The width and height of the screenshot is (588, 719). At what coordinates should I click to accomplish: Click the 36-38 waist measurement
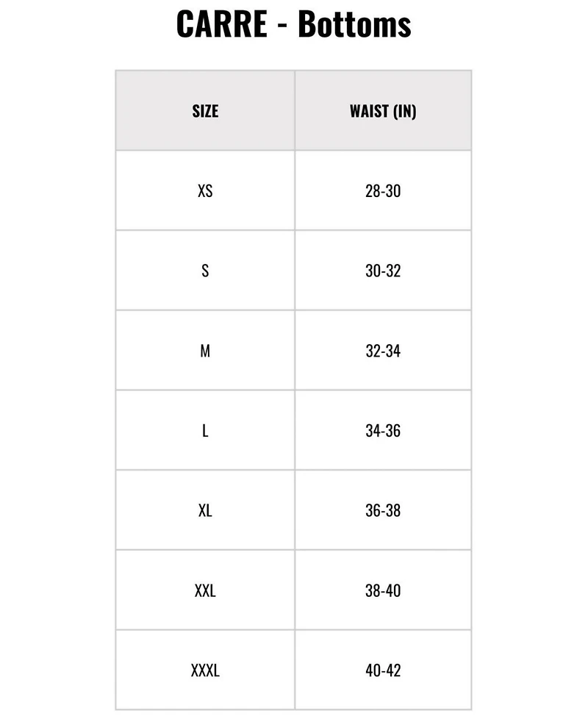pos(383,510)
